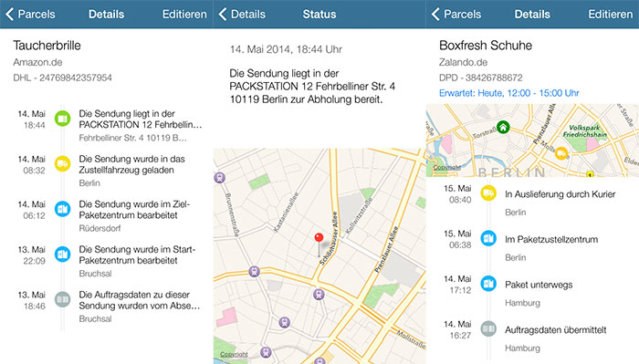
Task: Tap the yellow truck icon for Zustellfahrzeug geladen
Action: 62,163
